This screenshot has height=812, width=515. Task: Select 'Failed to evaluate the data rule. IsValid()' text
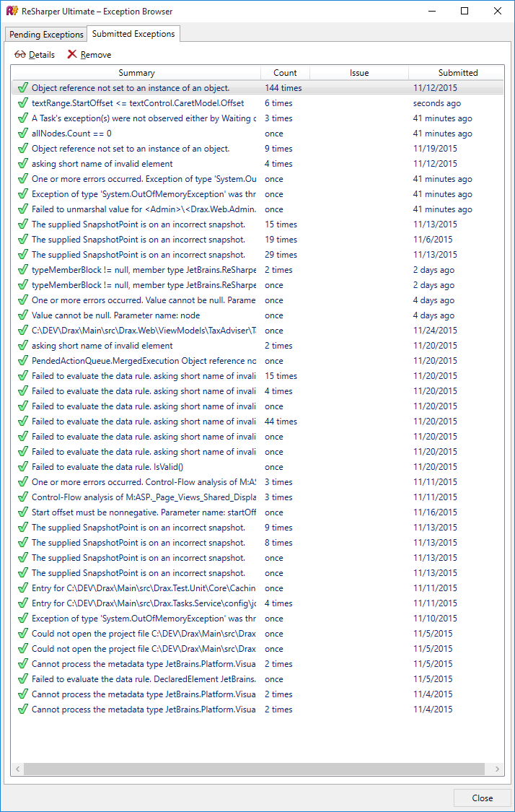click(x=107, y=466)
